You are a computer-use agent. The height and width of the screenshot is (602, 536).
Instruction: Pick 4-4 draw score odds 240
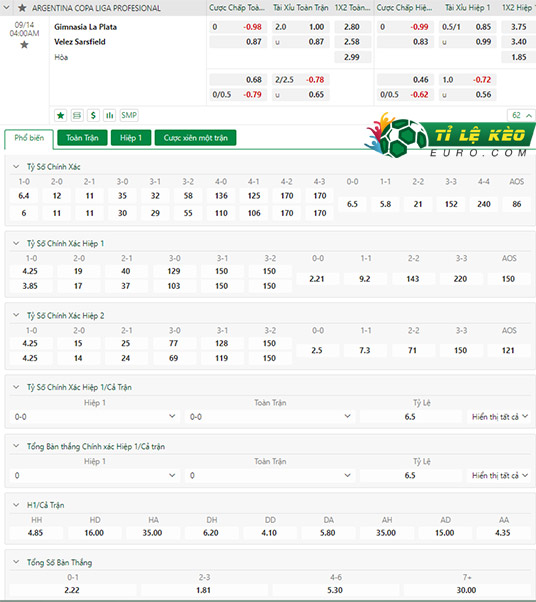tap(484, 204)
